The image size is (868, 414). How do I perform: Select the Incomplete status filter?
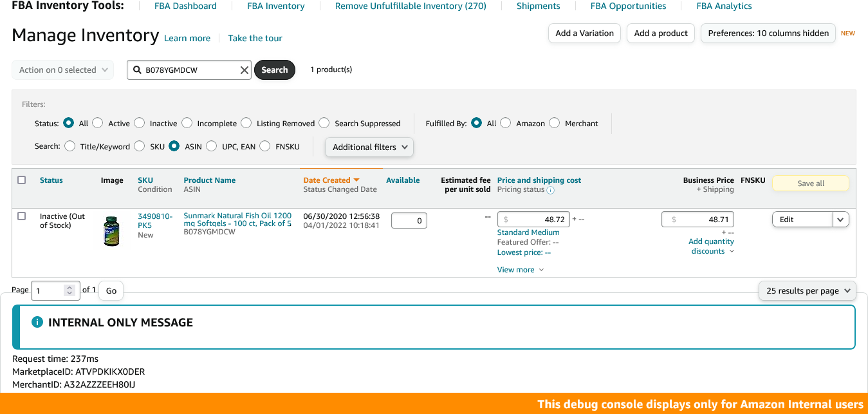(x=187, y=123)
